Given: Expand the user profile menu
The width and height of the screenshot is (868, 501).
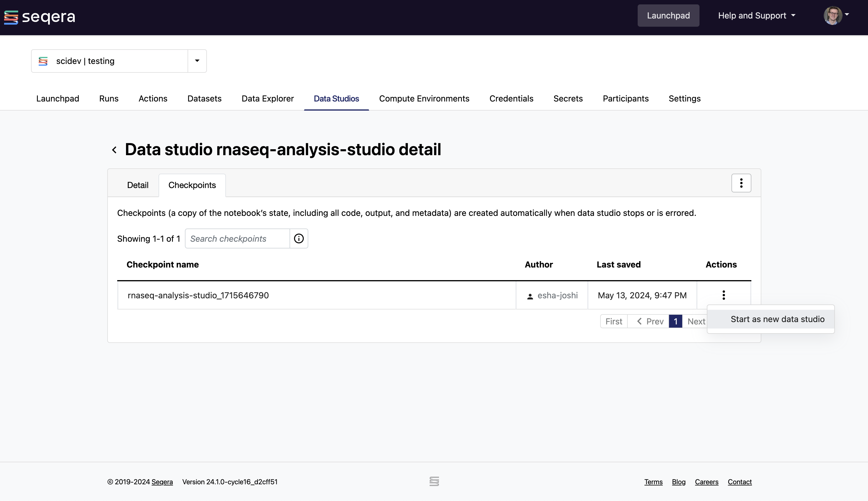Looking at the screenshot, I should [838, 16].
